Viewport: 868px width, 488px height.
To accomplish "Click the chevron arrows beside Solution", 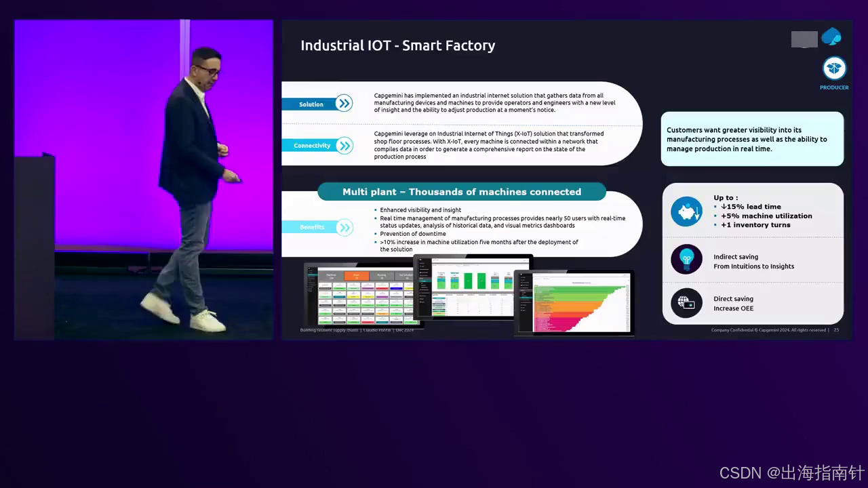I will [x=344, y=103].
